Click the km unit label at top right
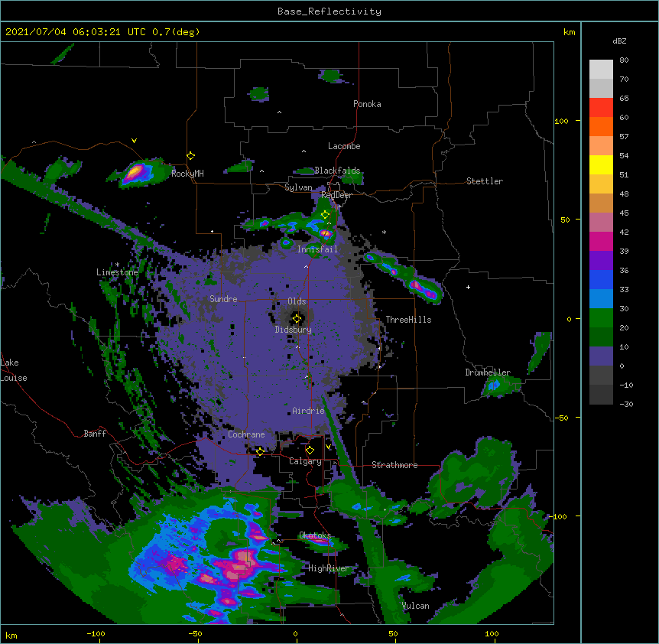Image resolution: width=659 pixels, height=644 pixels. click(x=569, y=32)
